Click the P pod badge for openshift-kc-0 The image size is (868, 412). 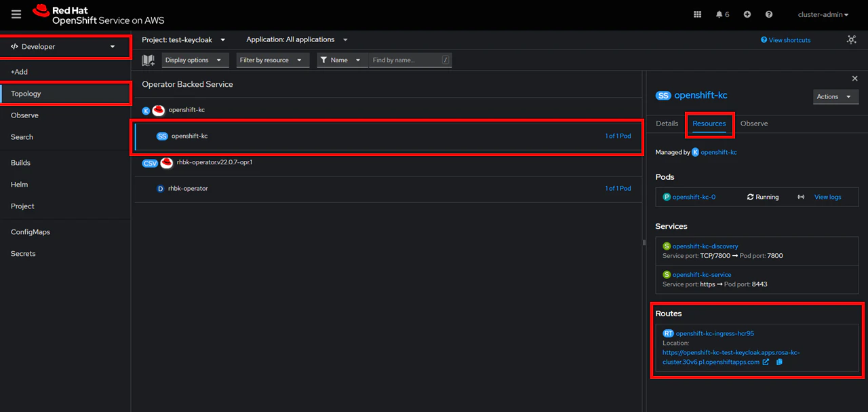pyautogui.click(x=667, y=197)
